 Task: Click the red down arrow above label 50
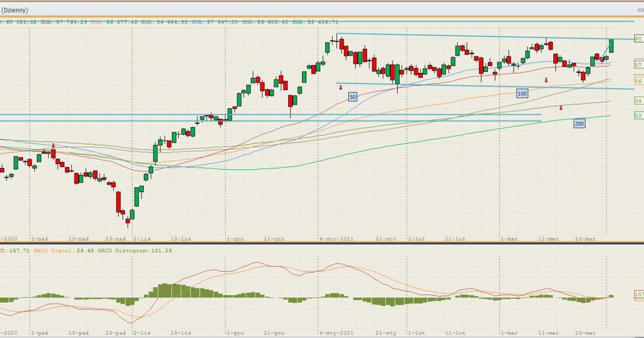340,87
